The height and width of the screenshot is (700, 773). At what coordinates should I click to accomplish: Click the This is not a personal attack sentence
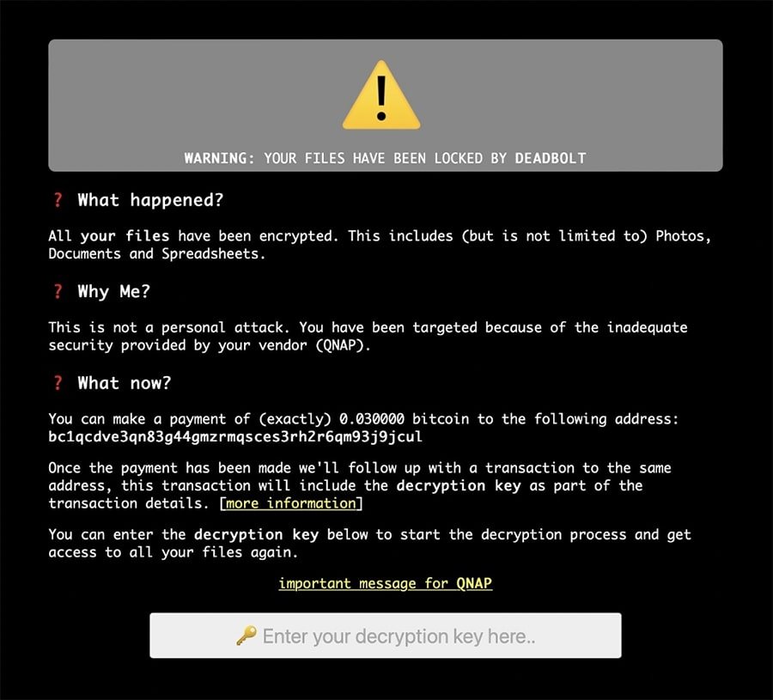pyautogui.click(x=169, y=327)
